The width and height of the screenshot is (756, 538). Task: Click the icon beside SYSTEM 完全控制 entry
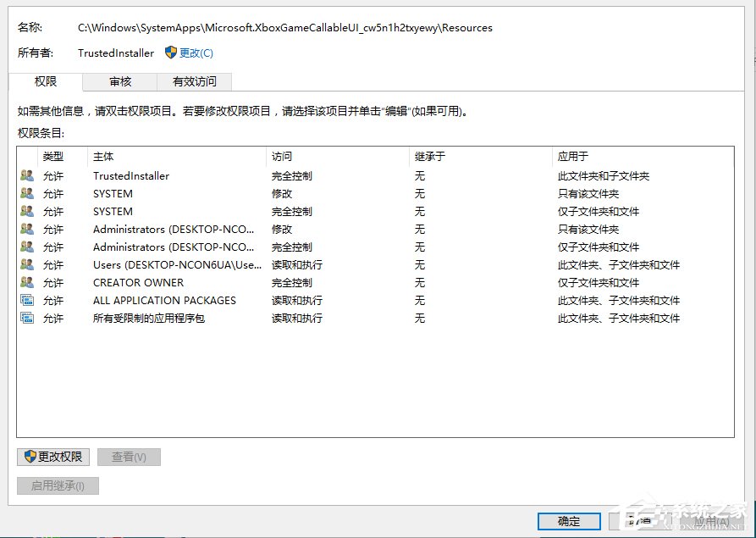tap(28, 211)
